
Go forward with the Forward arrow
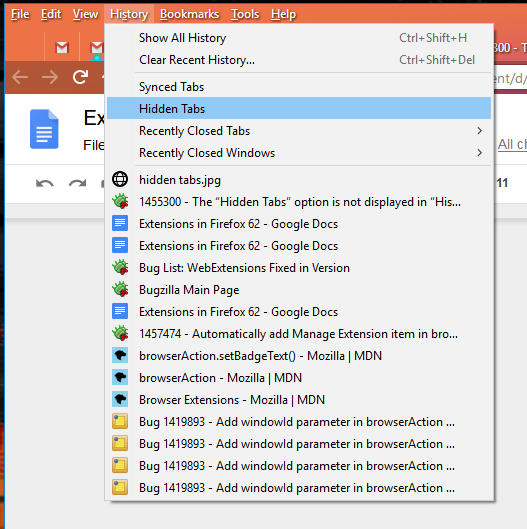50,77
